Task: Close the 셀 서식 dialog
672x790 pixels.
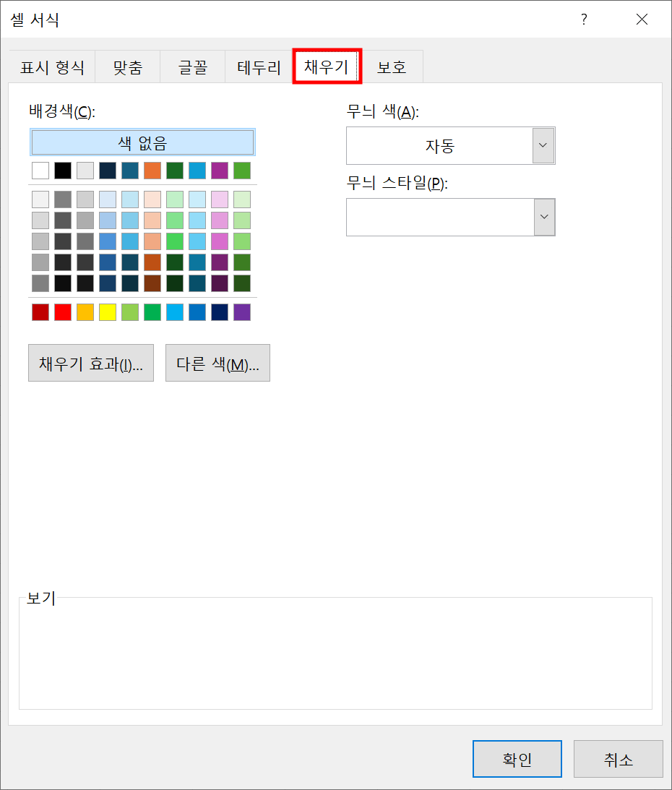Action: (642, 19)
